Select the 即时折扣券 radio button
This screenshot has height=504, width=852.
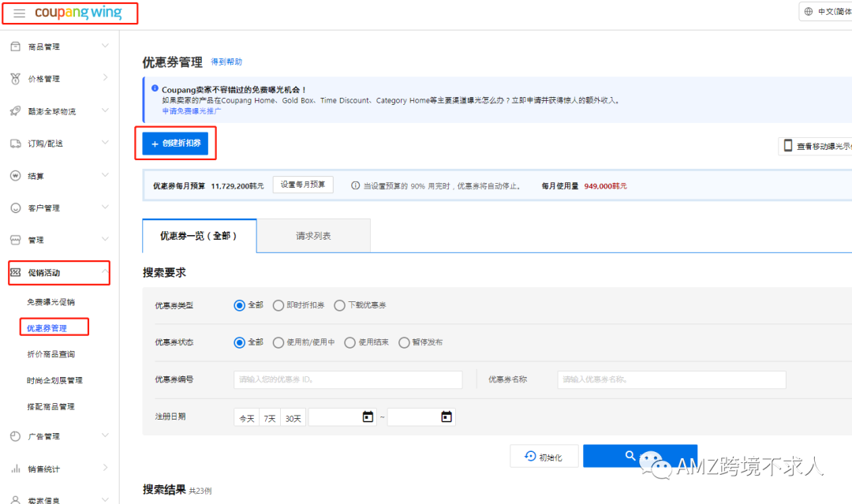click(x=278, y=305)
